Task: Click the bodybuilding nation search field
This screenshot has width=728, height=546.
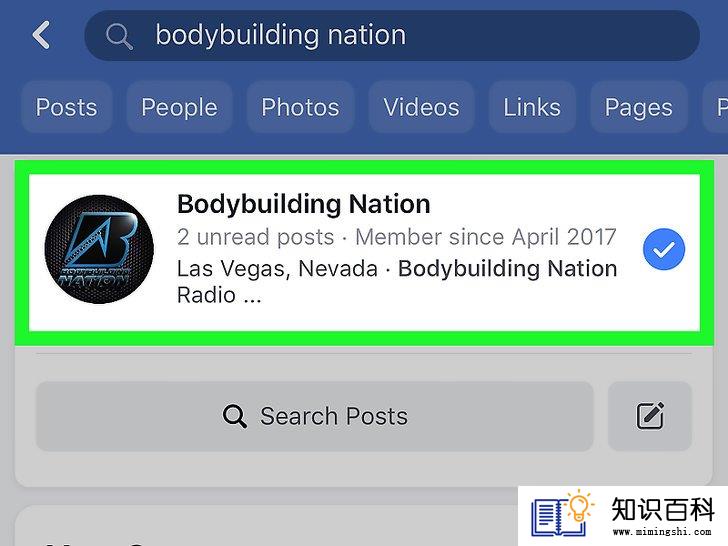Action: [x=392, y=36]
